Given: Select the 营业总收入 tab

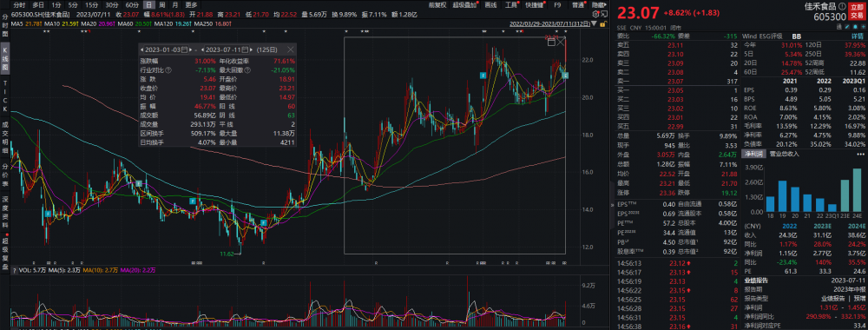Looking at the screenshot, I should pos(785,154).
